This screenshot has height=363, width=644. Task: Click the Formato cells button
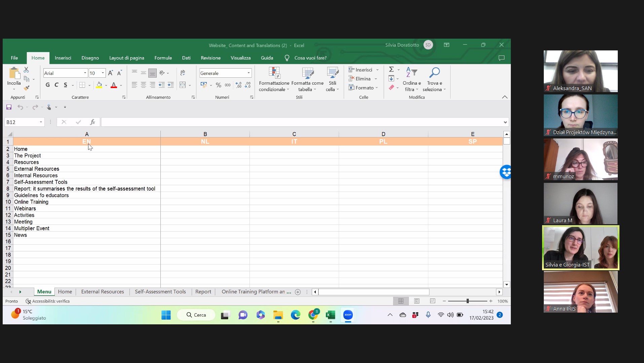363,88
